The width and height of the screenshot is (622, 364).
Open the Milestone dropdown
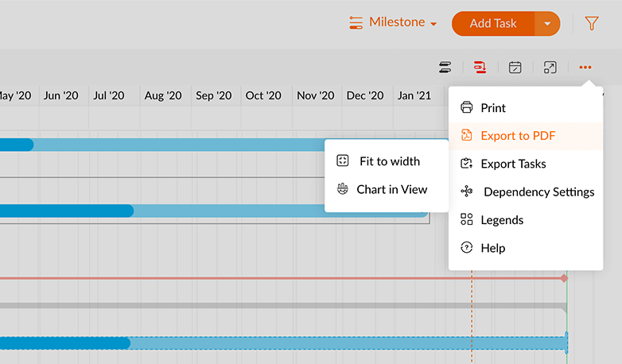[x=394, y=23]
